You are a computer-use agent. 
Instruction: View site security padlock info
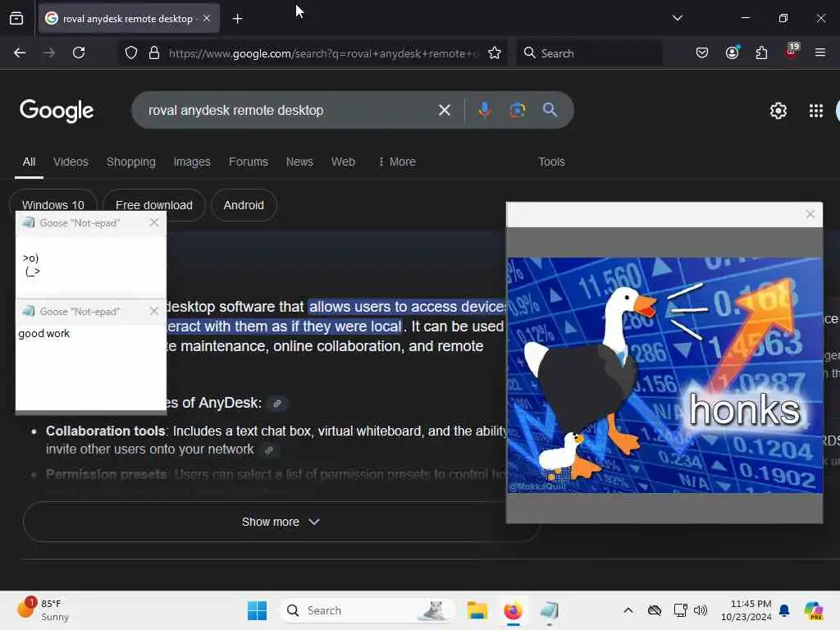tap(154, 52)
